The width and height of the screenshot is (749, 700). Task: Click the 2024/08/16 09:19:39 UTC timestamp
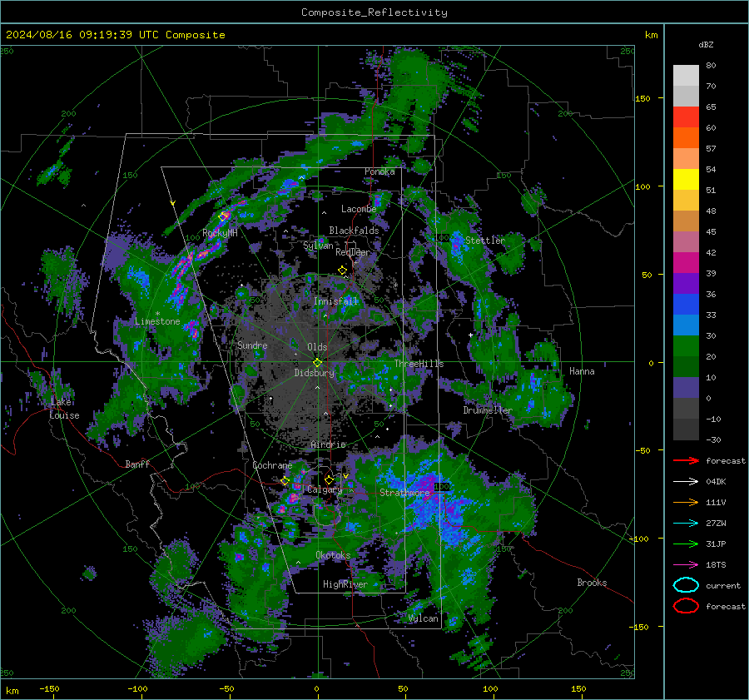(x=82, y=35)
